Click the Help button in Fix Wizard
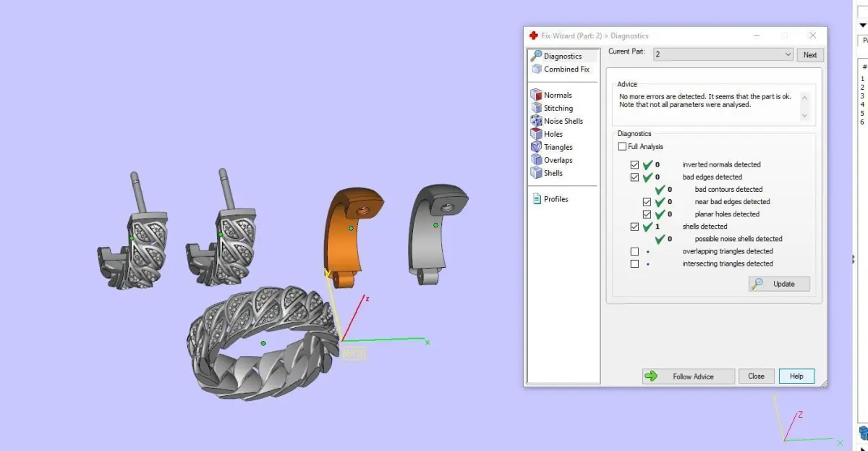Screen dimensions: 868x451 pyautogui.click(x=796, y=376)
